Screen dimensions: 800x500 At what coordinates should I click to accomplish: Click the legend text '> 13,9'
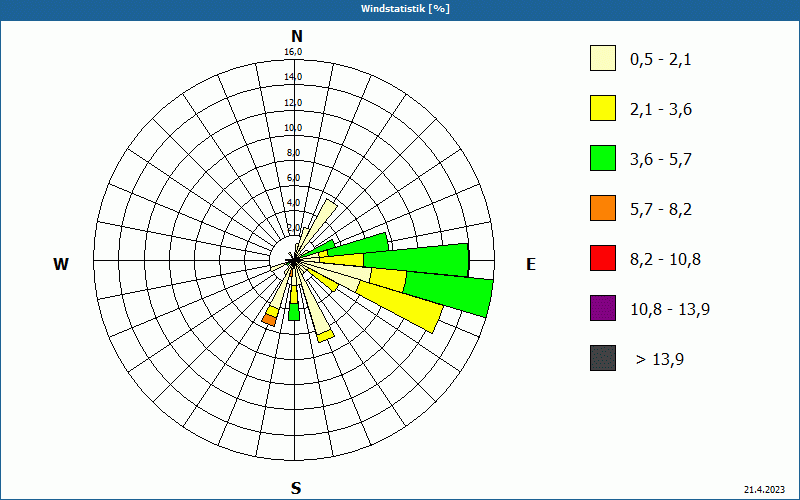(660, 360)
